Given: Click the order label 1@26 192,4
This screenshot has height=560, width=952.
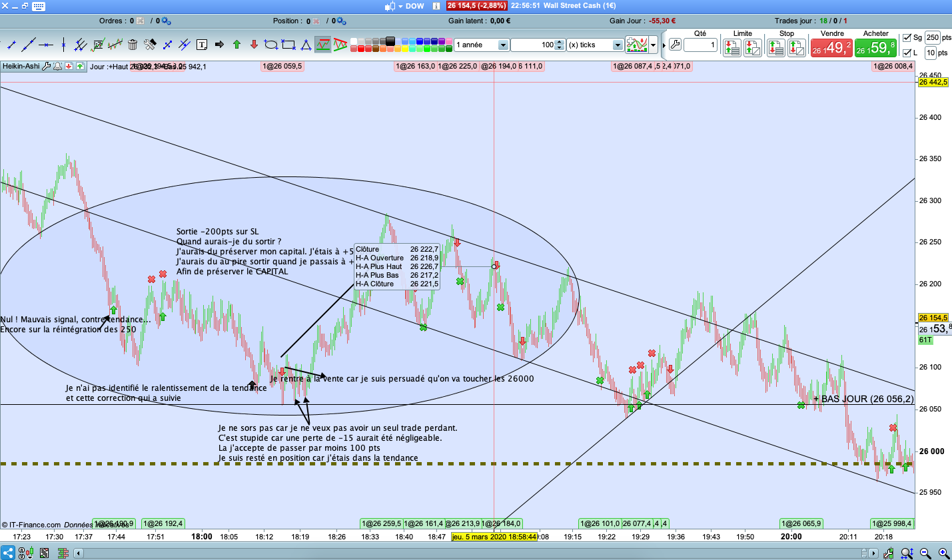Looking at the screenshot, I should pos(163,523).
